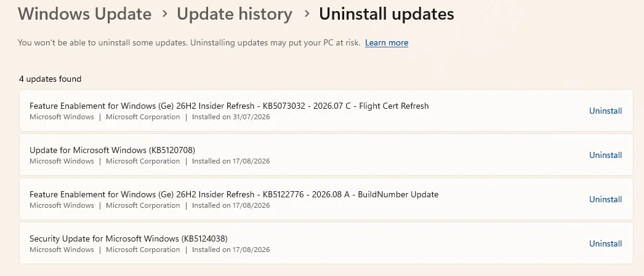
Task: Uninstall Security Update KB5124038
Action: click(x=605, y=243)
